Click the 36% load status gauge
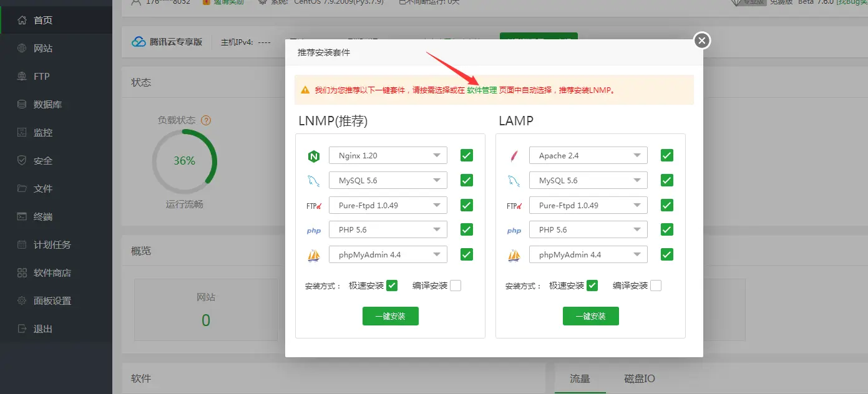 185,161
